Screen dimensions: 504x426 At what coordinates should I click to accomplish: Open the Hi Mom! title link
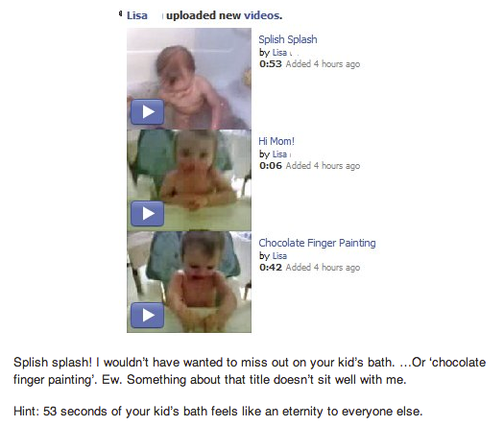[276, 141]
